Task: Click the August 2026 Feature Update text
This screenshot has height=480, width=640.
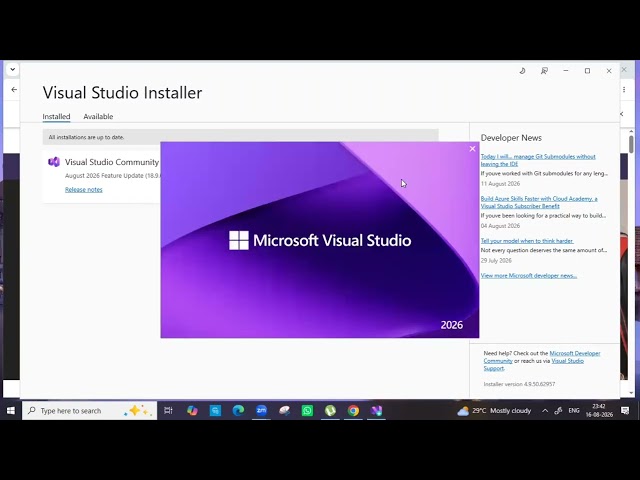Action: tap(113, 176)
